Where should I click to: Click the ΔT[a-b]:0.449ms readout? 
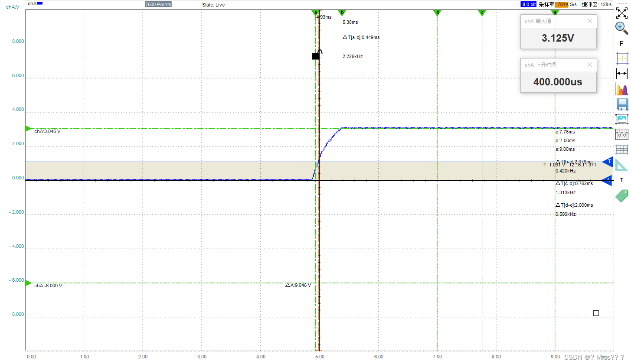[x=361, y=37]
